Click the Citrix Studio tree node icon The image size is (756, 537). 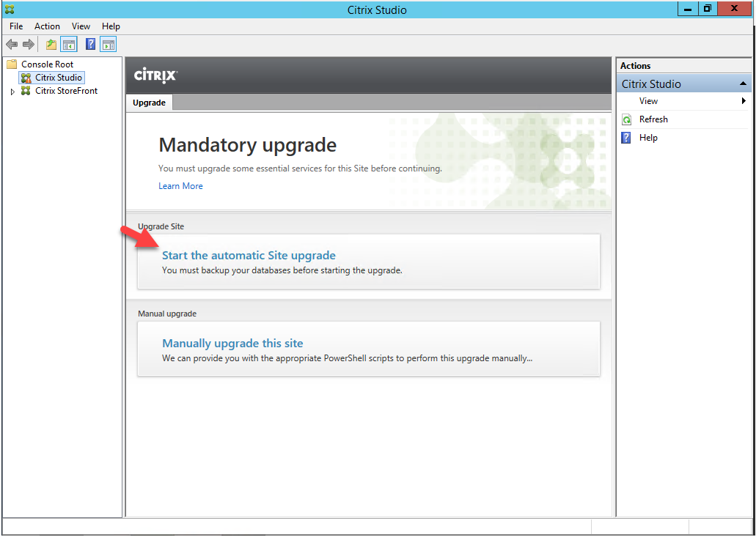[26, 78]
